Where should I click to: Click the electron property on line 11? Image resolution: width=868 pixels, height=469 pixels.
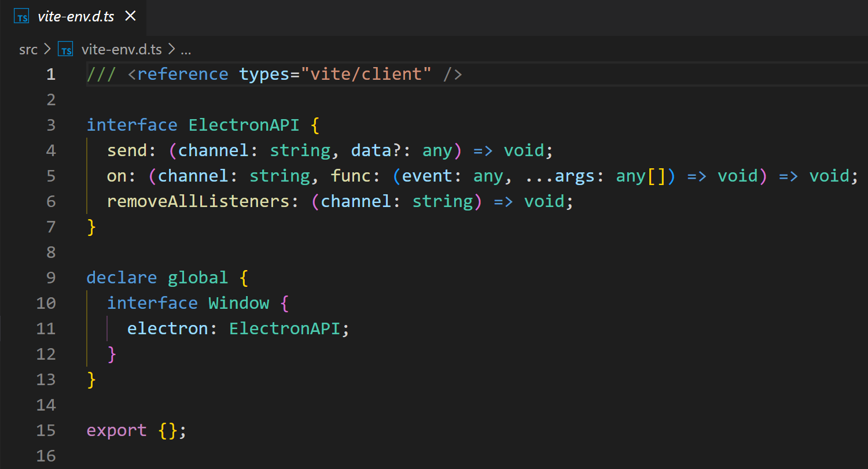[x=167, y=328]
